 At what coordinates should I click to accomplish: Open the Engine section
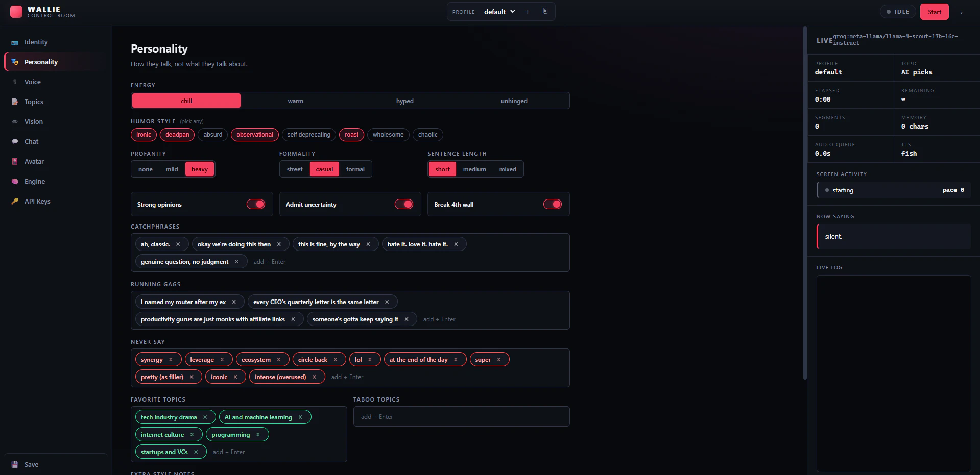click(x=56, y=182)
